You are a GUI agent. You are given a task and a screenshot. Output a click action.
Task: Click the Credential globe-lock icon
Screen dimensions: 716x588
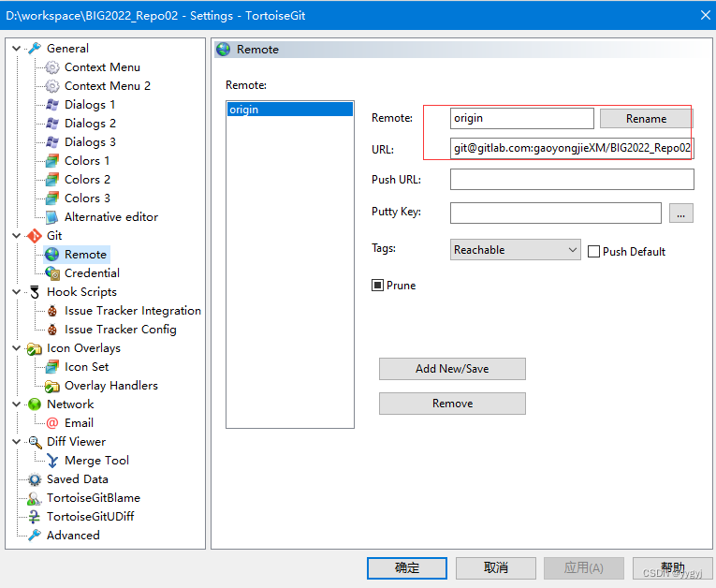click(x=52, y=273)
